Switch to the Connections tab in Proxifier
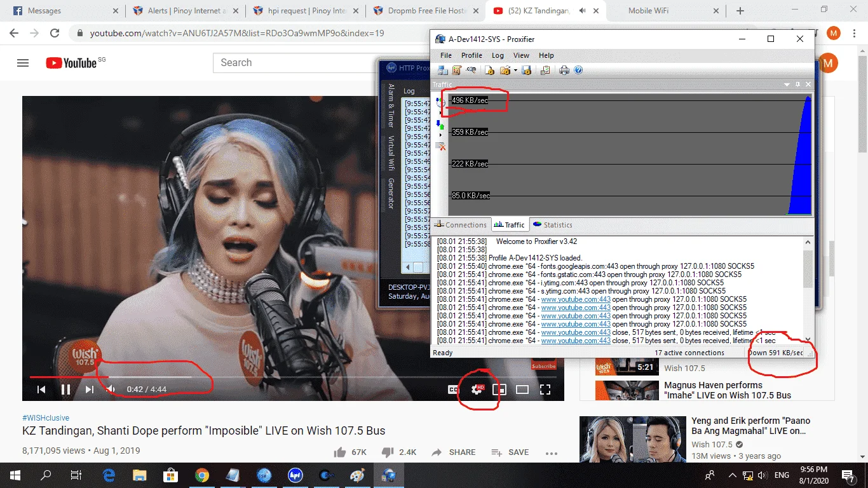 [461, 225]
